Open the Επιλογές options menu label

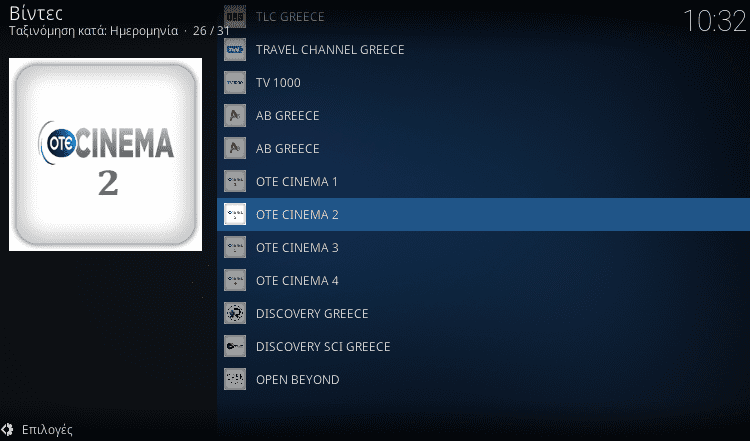point(47,430)
